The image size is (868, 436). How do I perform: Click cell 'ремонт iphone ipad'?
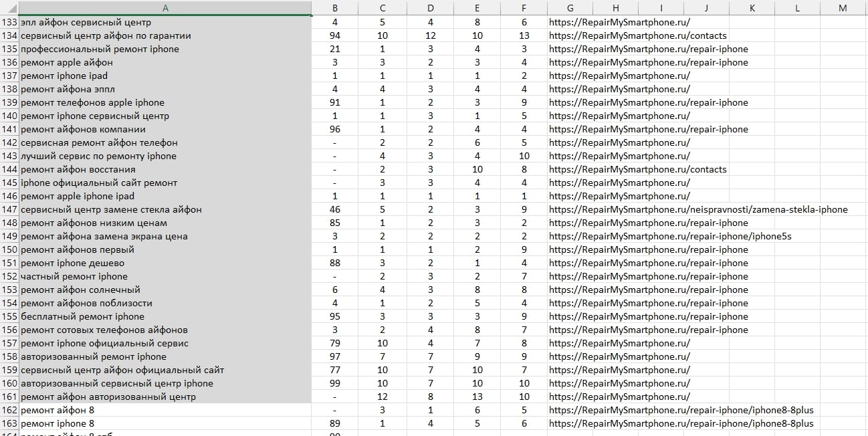(165, 76)
